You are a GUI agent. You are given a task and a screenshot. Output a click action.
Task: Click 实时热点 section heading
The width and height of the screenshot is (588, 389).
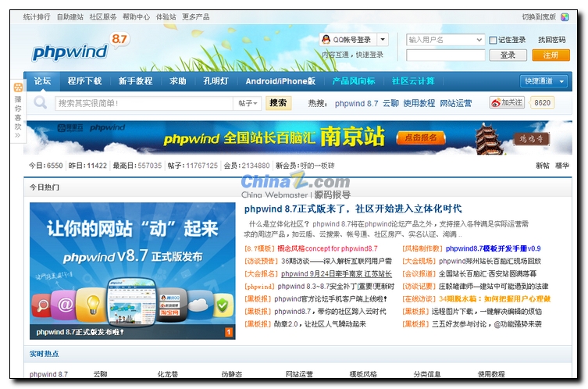coord(45,353)
